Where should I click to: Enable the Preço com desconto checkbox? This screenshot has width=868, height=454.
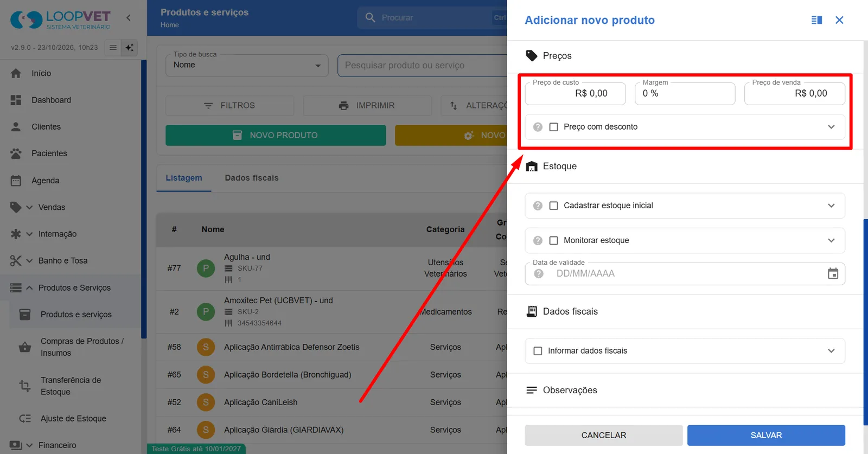tap(553, 127)
